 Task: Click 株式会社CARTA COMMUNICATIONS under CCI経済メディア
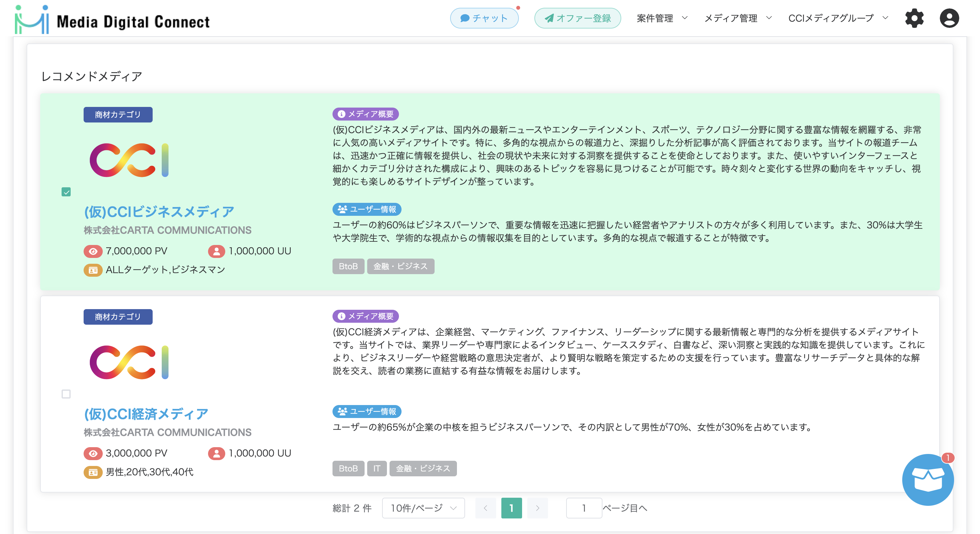pos(168,433)
